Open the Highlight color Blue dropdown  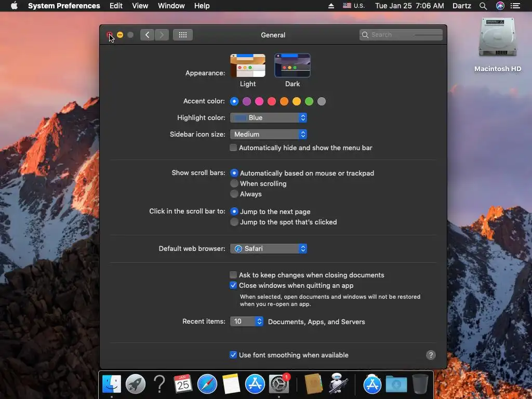[x=269, y=118]
